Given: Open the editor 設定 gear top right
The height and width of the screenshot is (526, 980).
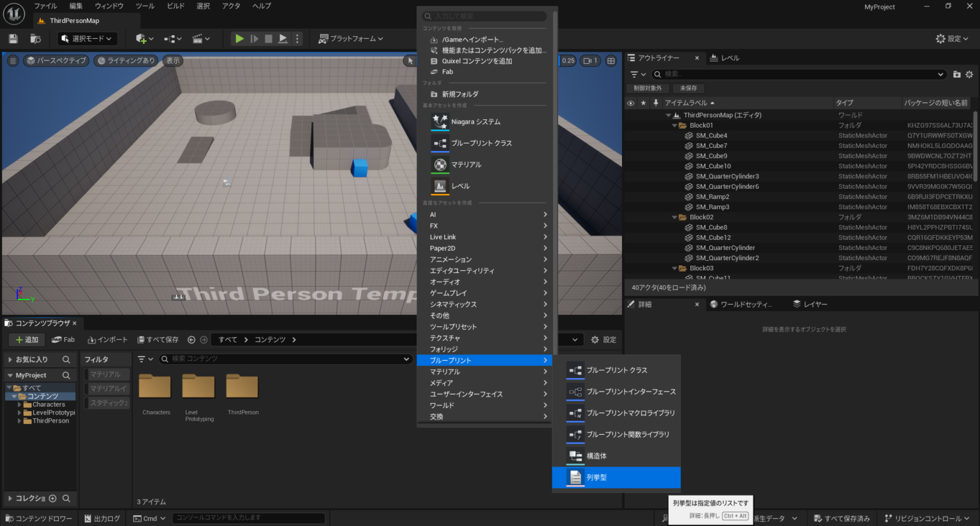Looking at the screenshot, I should point(952,38).
